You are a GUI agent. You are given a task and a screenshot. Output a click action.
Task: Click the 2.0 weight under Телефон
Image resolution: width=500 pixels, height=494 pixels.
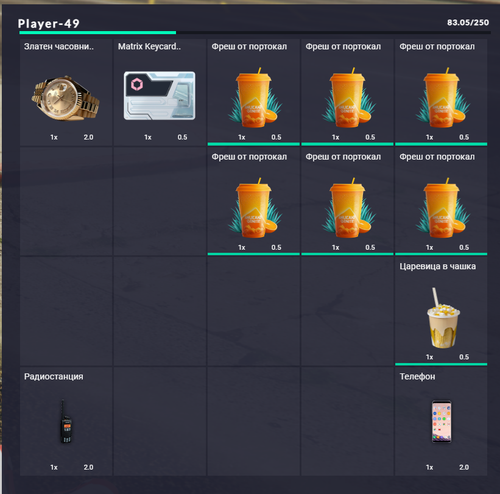[464, 467]
